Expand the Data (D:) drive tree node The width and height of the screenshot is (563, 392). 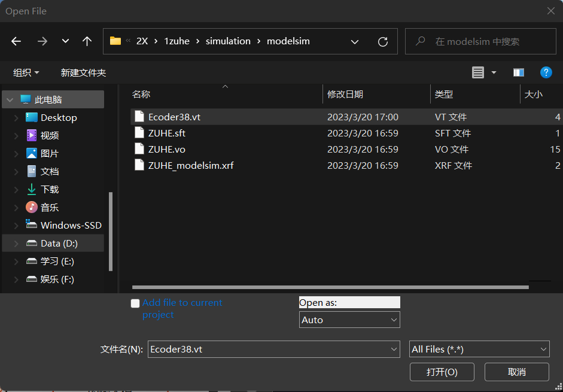coord(16,244)
